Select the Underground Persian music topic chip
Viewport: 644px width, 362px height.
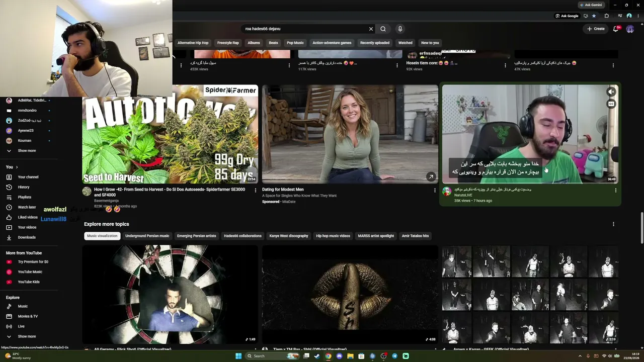click(147, 236)
